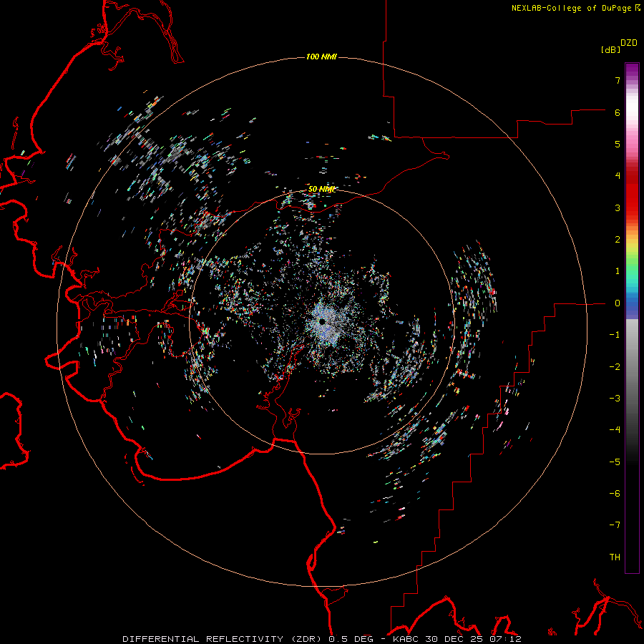
Task: Click the -1 value on color scale
Action: [615, 335]
